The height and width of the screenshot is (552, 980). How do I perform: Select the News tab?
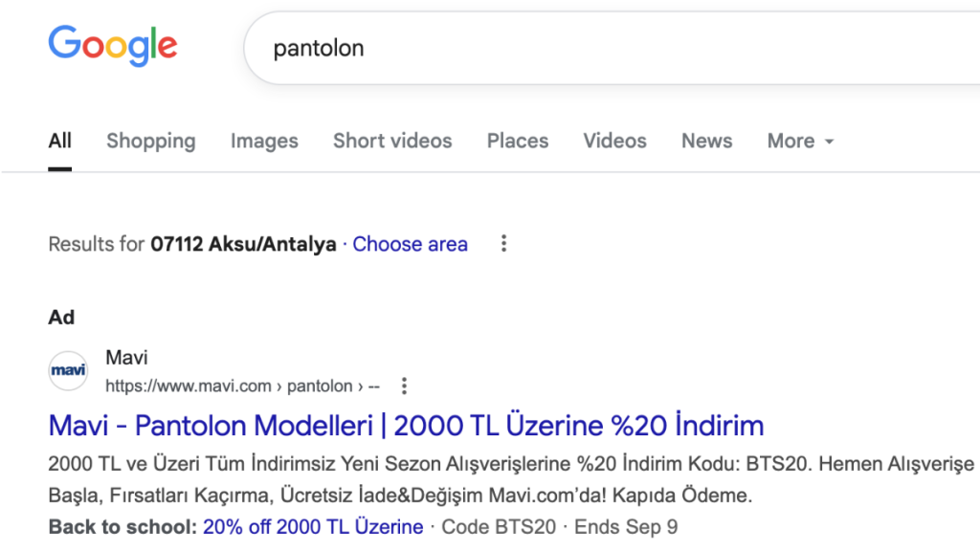[706, 141]
